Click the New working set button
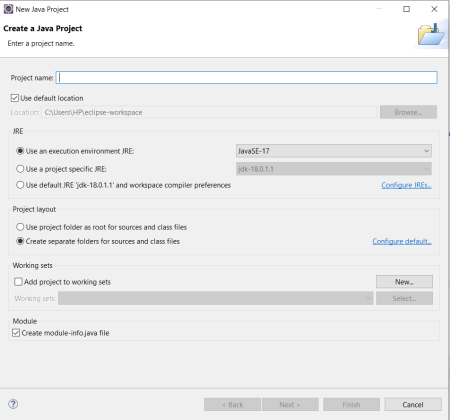This screenshot has height=420, width=450. click(404, 282)
